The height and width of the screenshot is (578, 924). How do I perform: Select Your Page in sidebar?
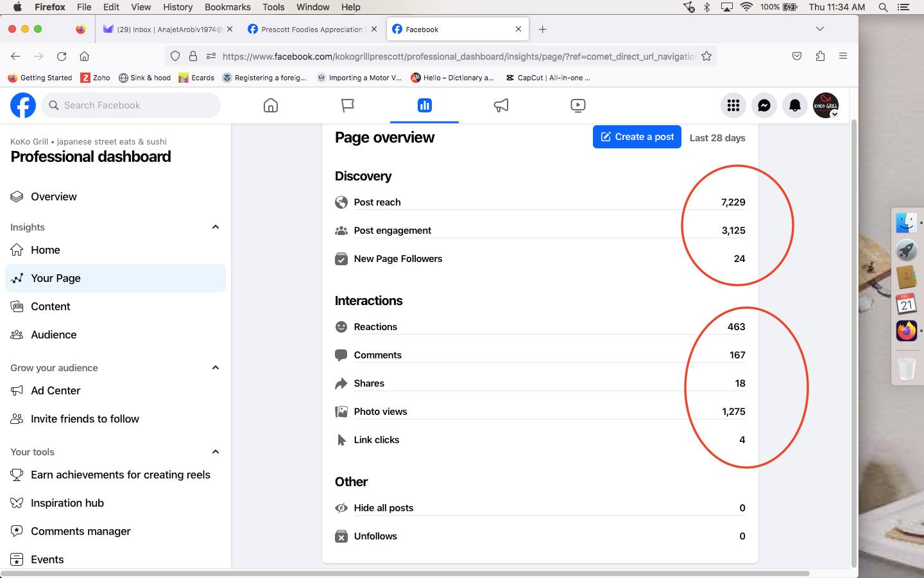point(116,278)
